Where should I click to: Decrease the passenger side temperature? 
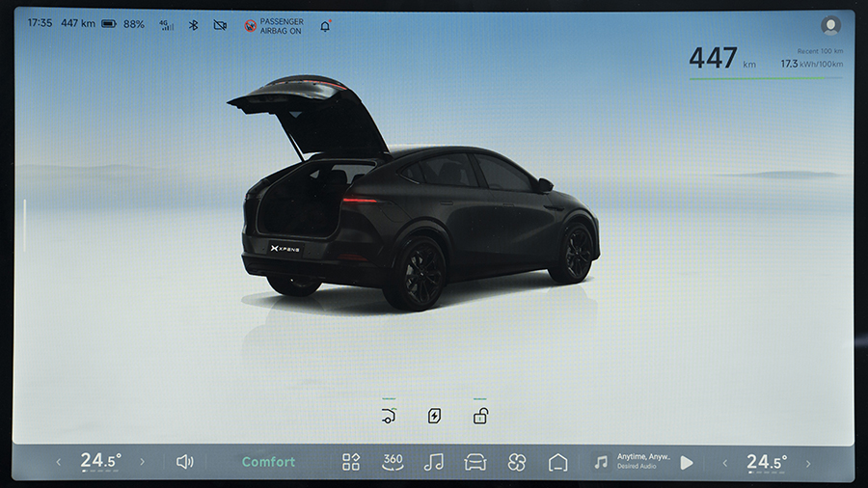[725, 462]
